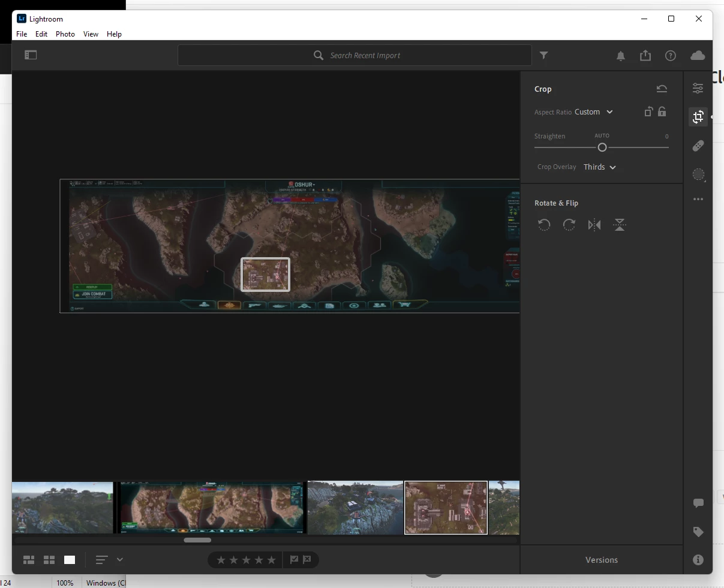Open the comments speech bubble icon
Viewport: 724px width, 588px height.
tap(698, 503)
